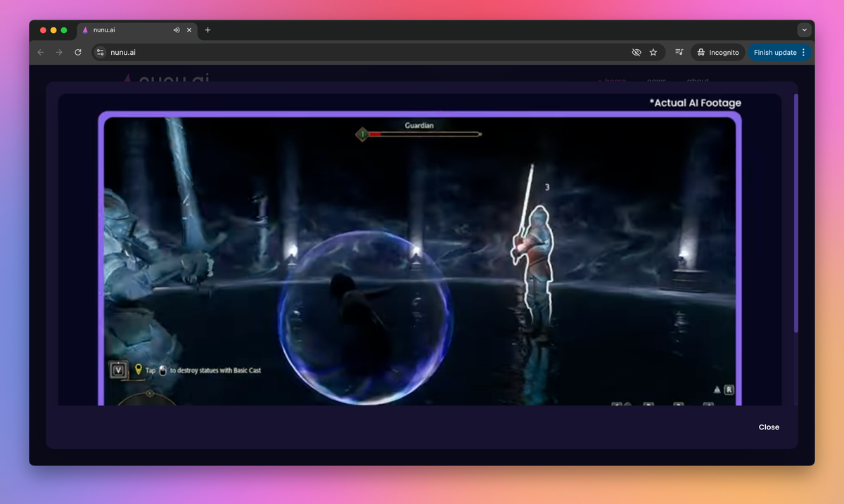
Task: Click the browser forward arrow
Action: [x=59, y=52]
